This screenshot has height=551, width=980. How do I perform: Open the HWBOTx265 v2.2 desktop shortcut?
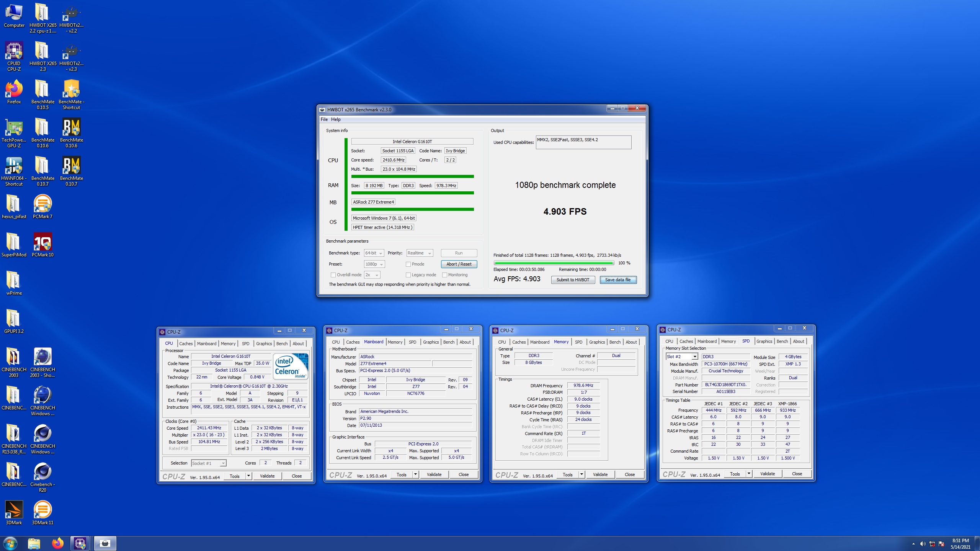pos(72,18)
